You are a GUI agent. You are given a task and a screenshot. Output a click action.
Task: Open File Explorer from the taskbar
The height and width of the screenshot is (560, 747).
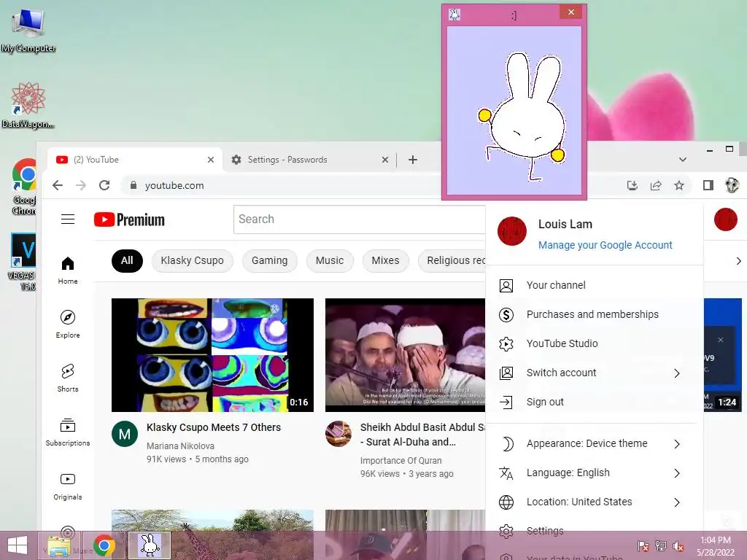[x=58, y=545]
